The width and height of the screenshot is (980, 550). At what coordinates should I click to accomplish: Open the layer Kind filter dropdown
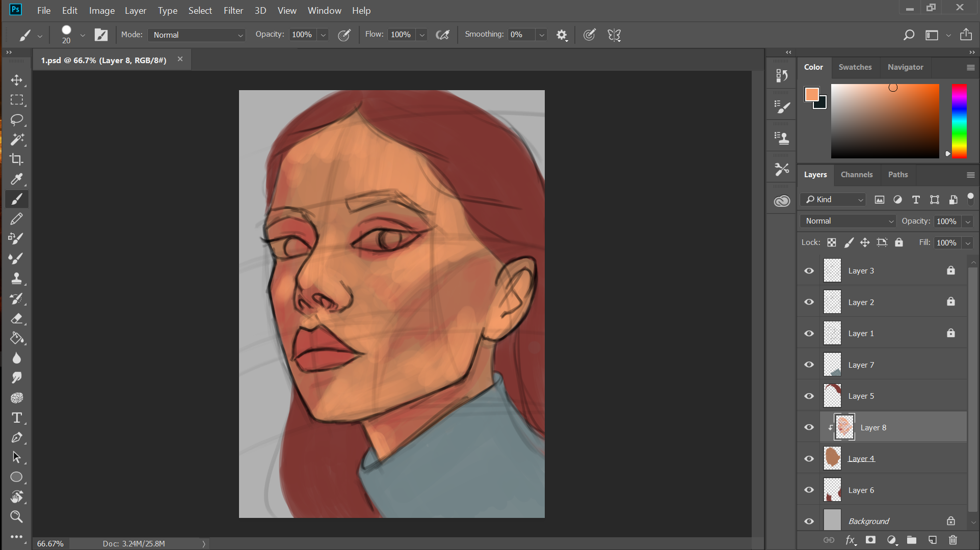(833, 200)
